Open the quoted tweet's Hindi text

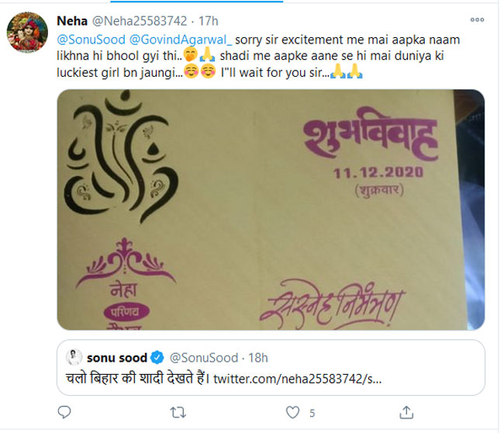coord(133,379)
